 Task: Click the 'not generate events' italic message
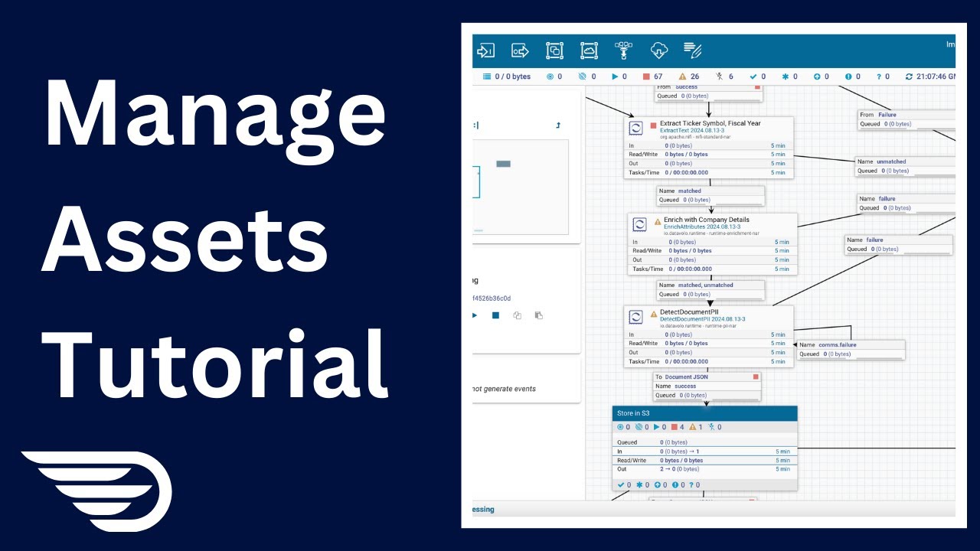[504, 389]
